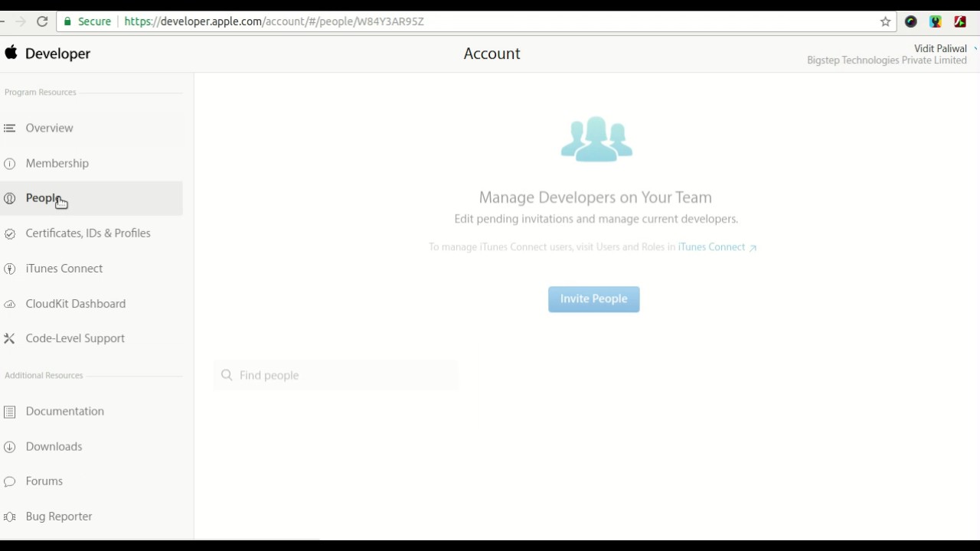
Task: Click the Overview list icon in sidebar
Action: (x=9, y=128)
